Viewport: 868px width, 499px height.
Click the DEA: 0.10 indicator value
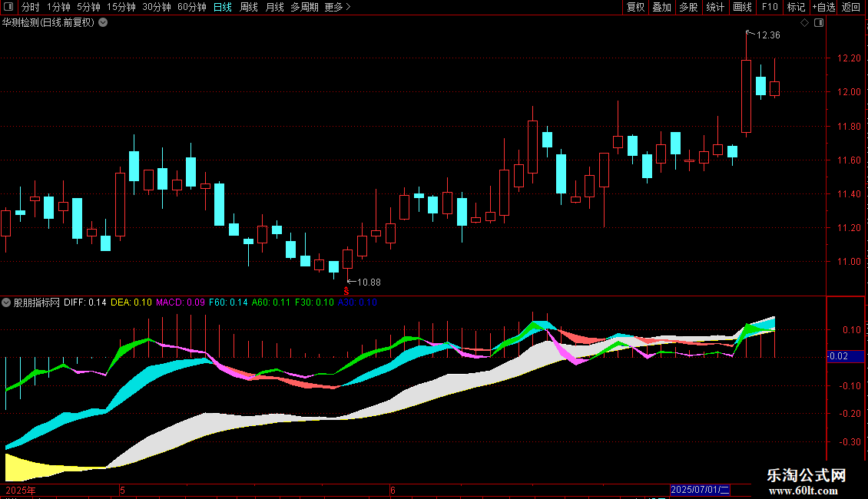pyautogui.click(x=131, y=302)
